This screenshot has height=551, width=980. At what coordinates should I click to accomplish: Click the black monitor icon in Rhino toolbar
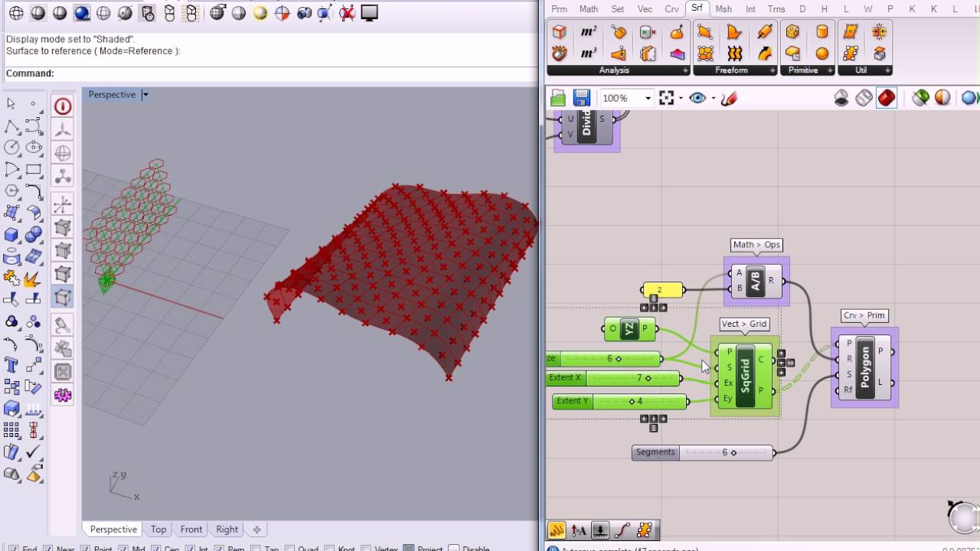pos(369,13)
